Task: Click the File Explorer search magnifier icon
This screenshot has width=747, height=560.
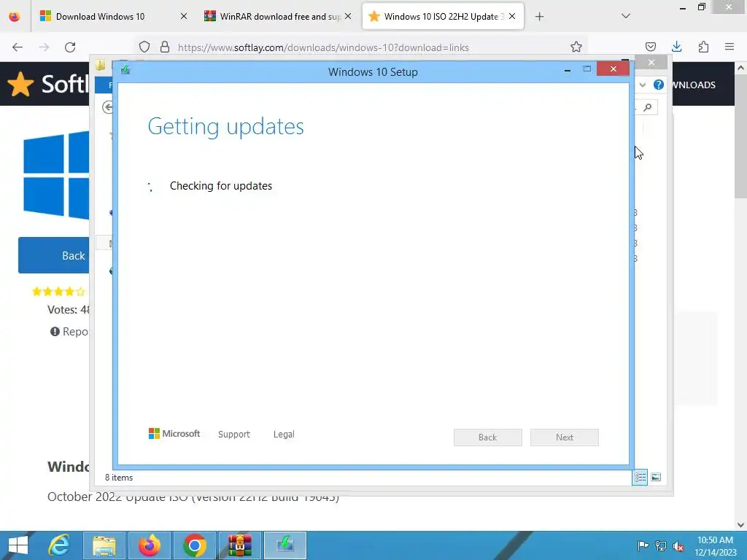Action: coord(648,108)
